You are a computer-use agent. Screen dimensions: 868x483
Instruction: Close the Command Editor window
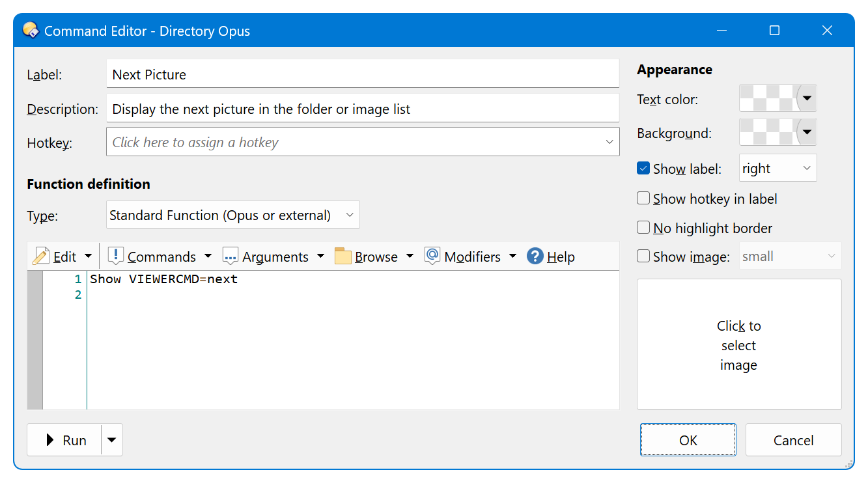[827, 31]
